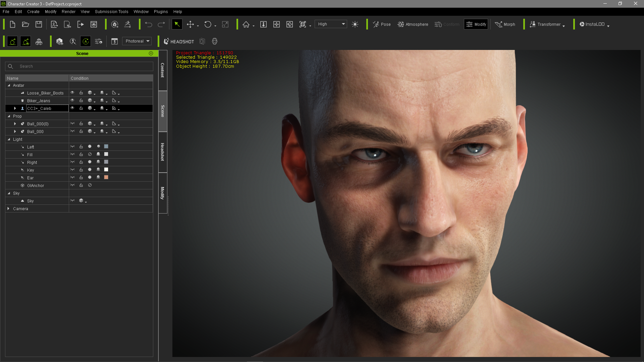Click the calendar-style icon left of Photoreal
Screen dimensions: 644x362
(114, 41)
